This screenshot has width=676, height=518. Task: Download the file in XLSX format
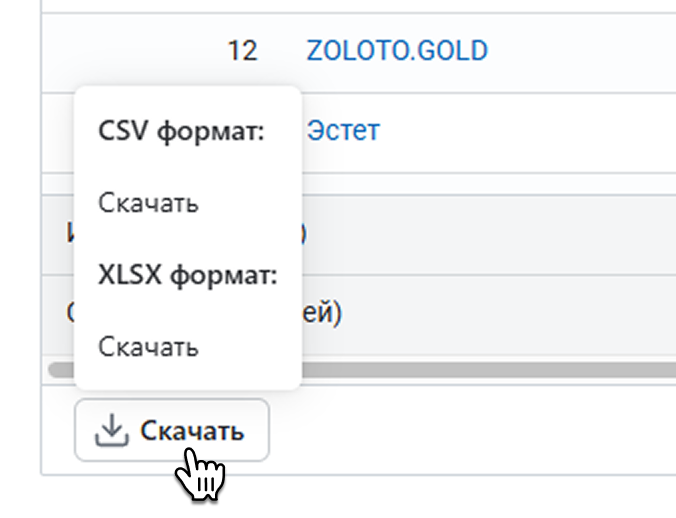(x=148, y=347)
